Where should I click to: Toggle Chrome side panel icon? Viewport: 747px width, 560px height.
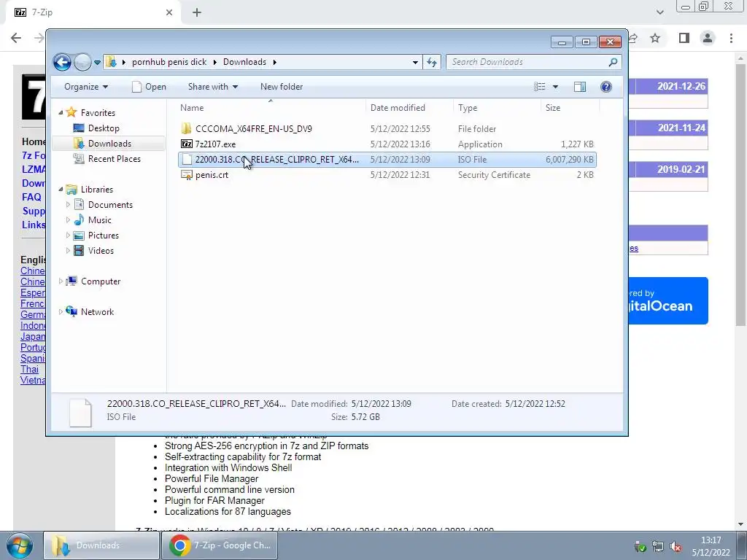pyautogui.click(x=684, y=38)
